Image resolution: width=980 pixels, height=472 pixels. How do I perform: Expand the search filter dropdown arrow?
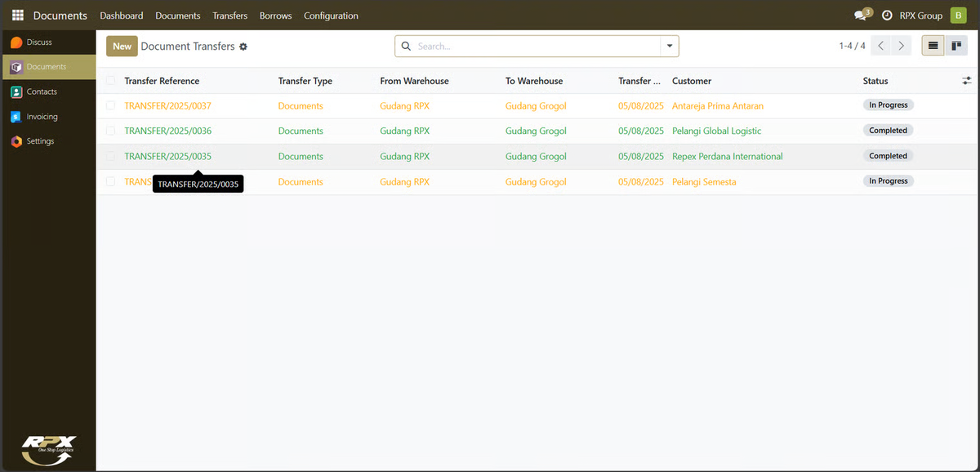pyautogui.click(x=670, y=47)
